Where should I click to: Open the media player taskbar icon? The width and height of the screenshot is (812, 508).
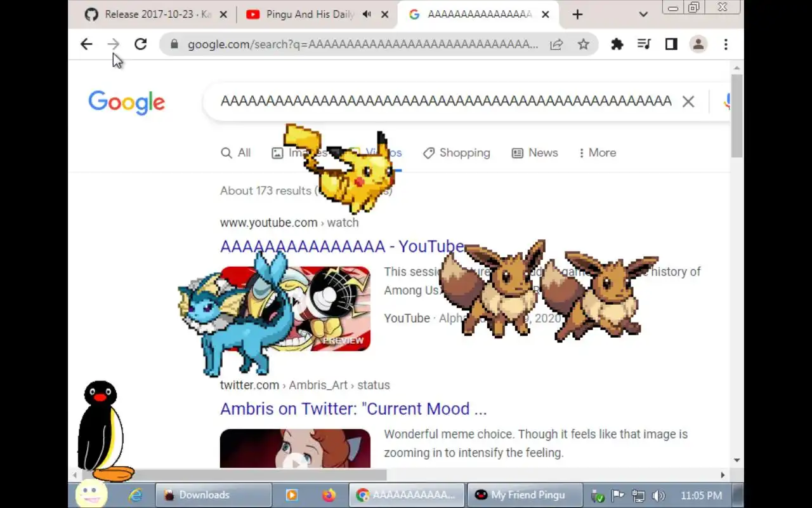point(292,495)
